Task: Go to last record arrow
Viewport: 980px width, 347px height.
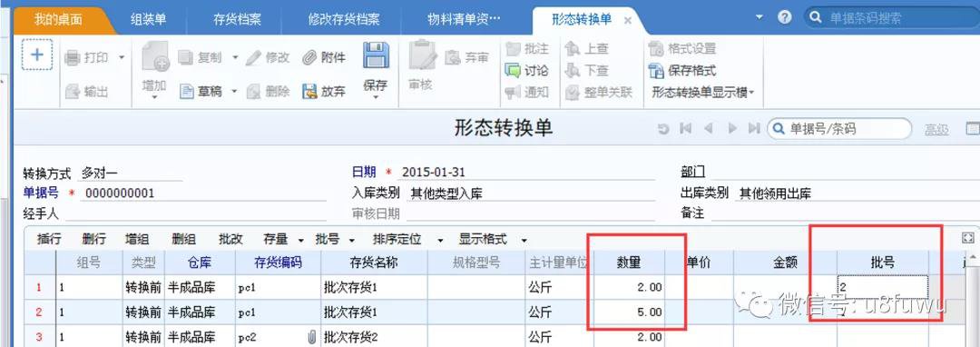Action: tap(754, 129)
